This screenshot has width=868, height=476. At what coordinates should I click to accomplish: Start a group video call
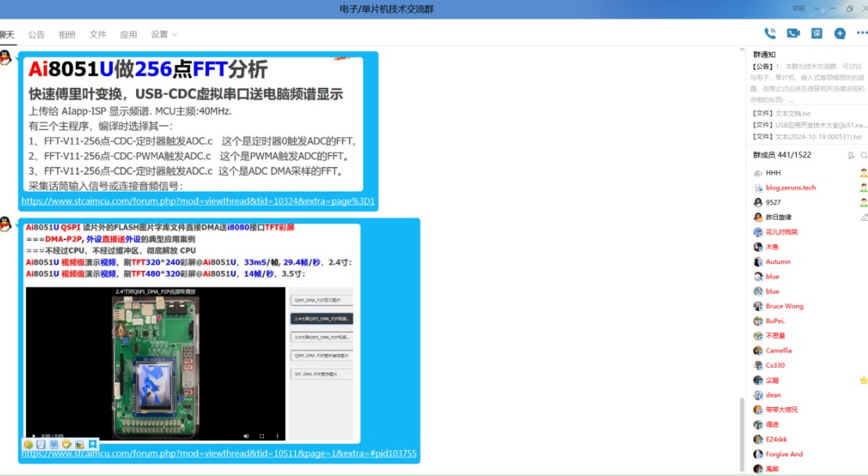(794, 33)
